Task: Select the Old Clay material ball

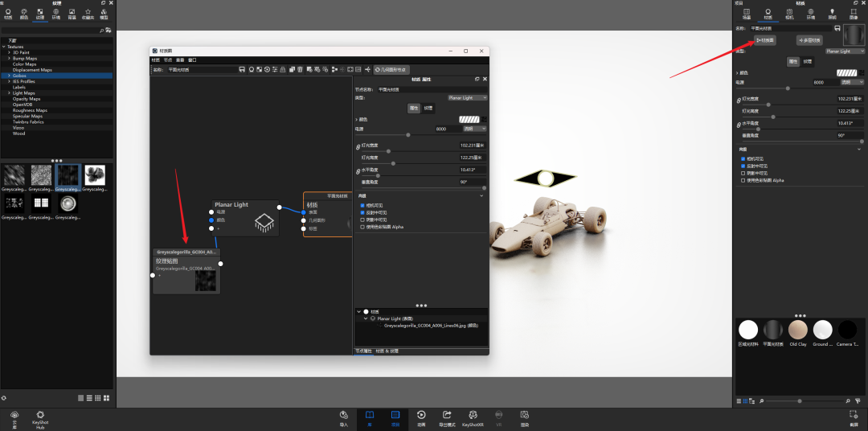Action: pyautogui.click(x=798, y=330)
